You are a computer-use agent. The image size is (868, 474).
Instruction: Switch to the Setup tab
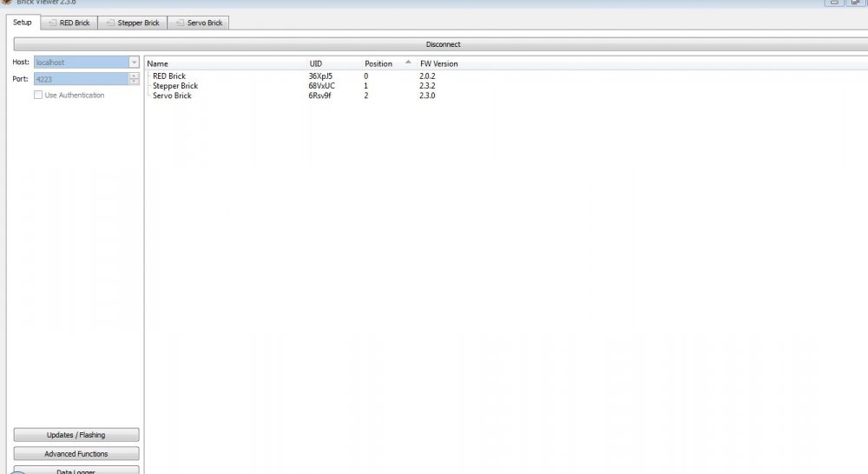click(22, 23)
